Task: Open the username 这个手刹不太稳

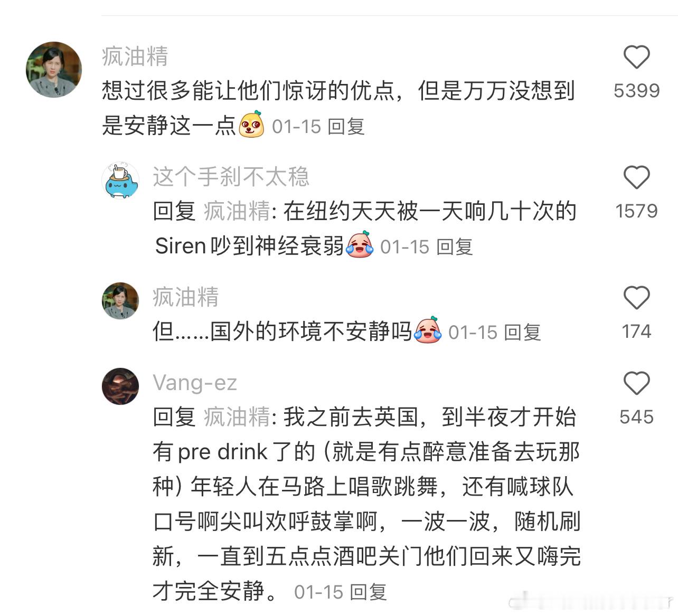Action: [x=231, y=177]
